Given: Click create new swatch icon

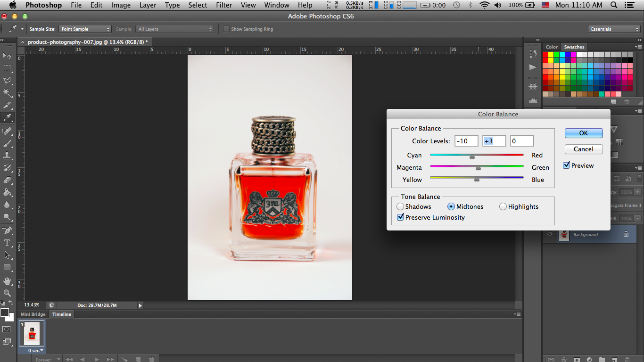Looking at the screenshot, I should coord(613,101).
